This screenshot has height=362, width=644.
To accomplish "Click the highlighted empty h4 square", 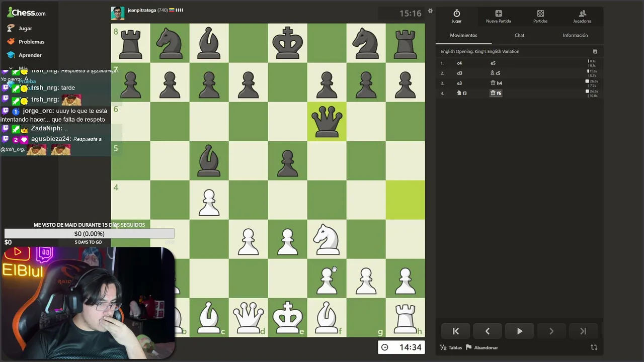I will tap(406, 200).
